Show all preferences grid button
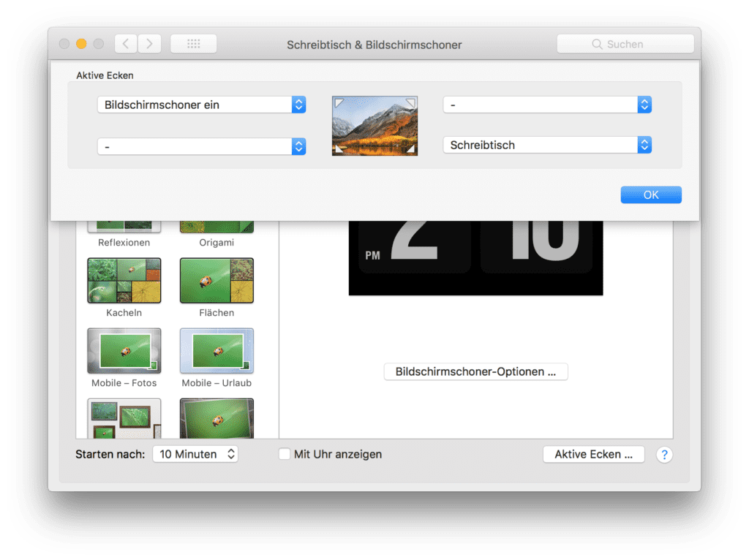The height and width of the screenshot is (560, 749). pos(193,44)
